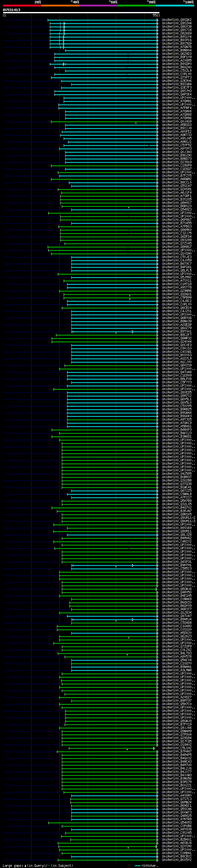This screenshot has height=868, width=197.
Task: Select hit label UniRef100_Q6Z8D3
Action: 177,54
